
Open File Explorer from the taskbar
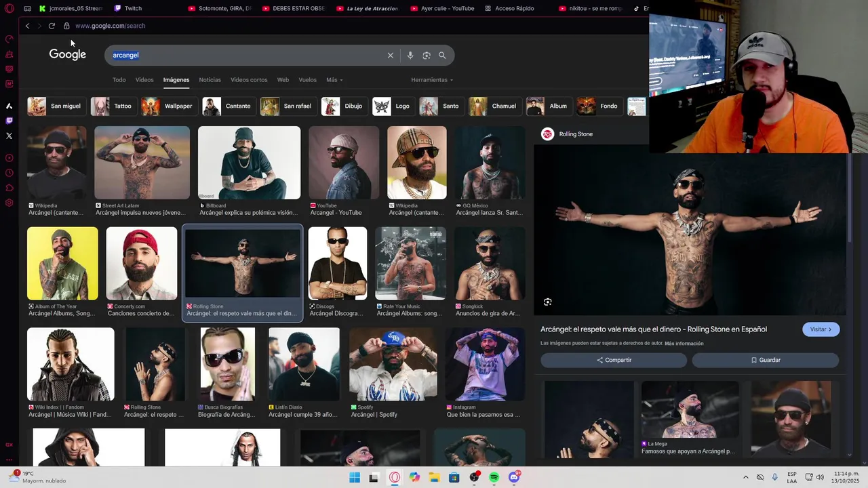click(x=434, y=478)
